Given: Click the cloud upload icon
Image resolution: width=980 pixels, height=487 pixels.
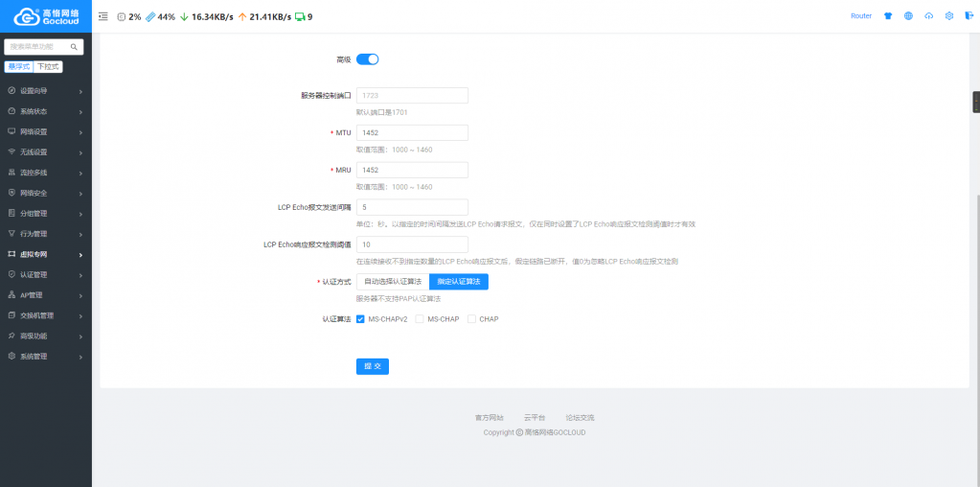Looking at the screenshot, I should point(929,16).
